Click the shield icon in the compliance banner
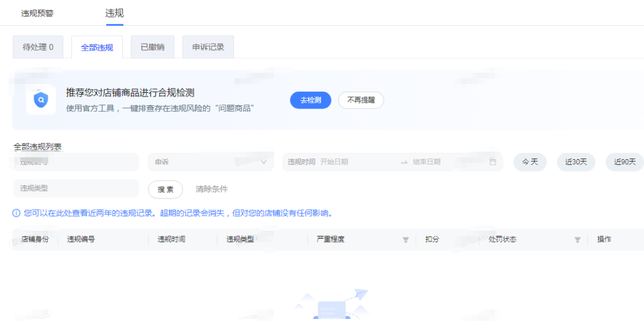 (x=41, y=100)
